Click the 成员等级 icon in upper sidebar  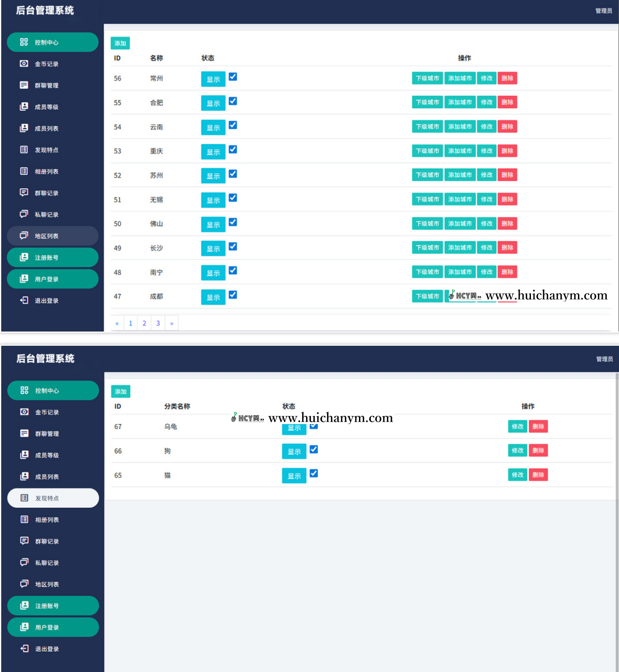coord(24,107)
